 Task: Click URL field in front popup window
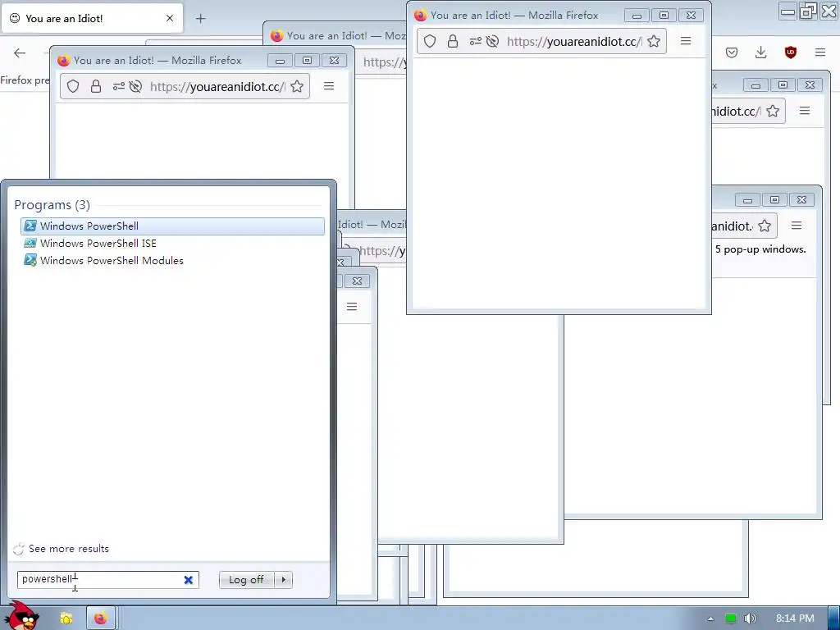point(573,41)
